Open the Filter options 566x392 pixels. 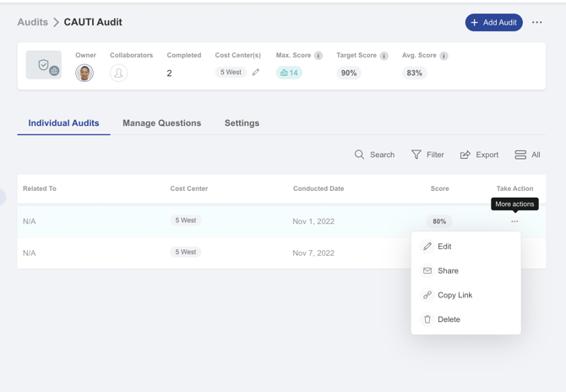pyautogui.click(x=427, y=155)
